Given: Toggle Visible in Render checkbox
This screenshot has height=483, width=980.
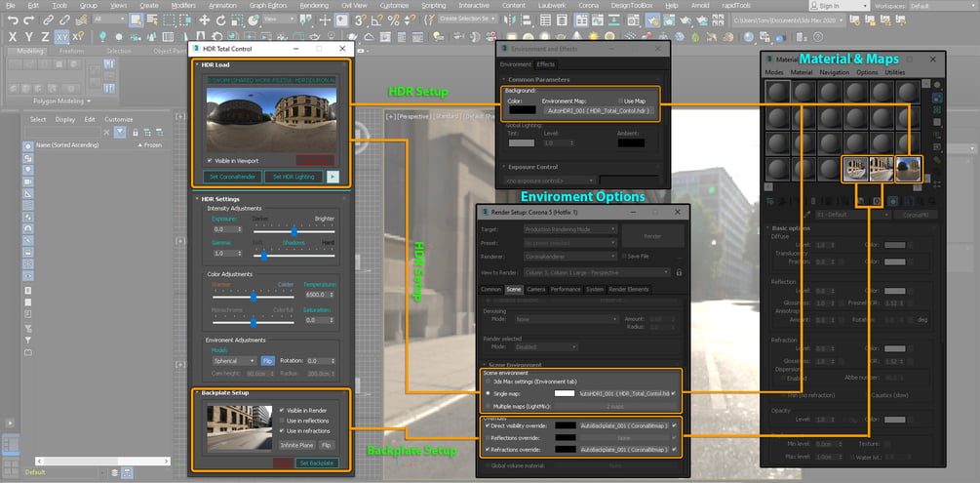Looking at the screenshot, I should click(x=282, y=411).
